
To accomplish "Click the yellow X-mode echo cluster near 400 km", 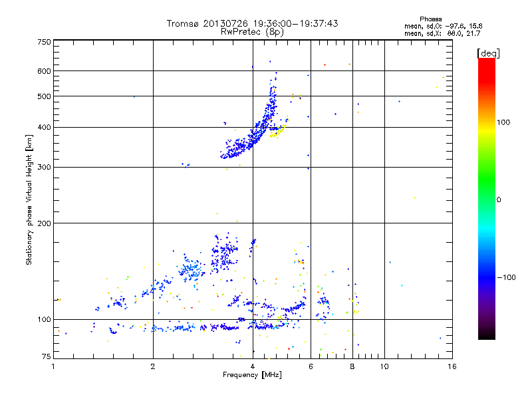I will tap(277, 132).
